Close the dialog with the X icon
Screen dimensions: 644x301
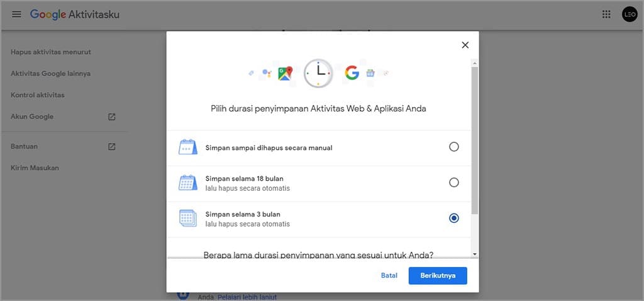[x=465, y=45]
